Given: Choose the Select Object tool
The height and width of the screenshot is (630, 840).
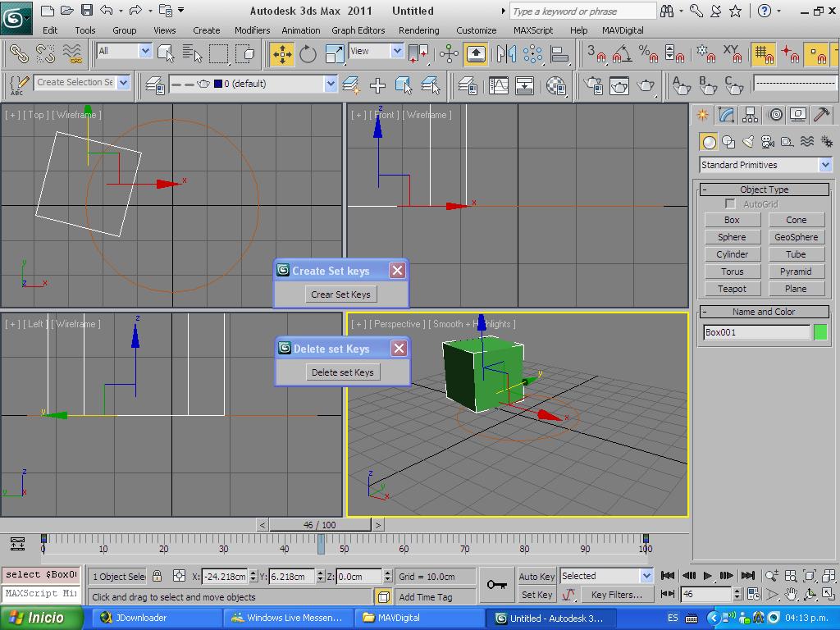Looking at the screenshot, I should [x=166, y=54].
